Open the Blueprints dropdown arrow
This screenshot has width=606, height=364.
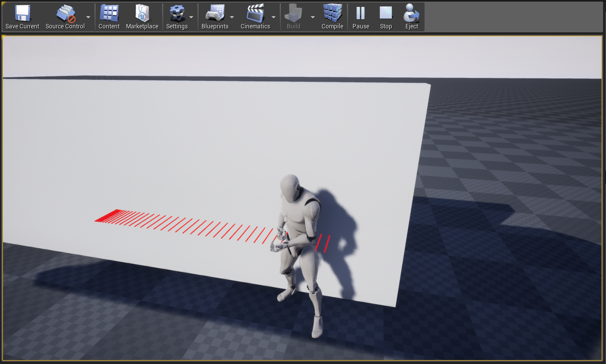(232, 17)
